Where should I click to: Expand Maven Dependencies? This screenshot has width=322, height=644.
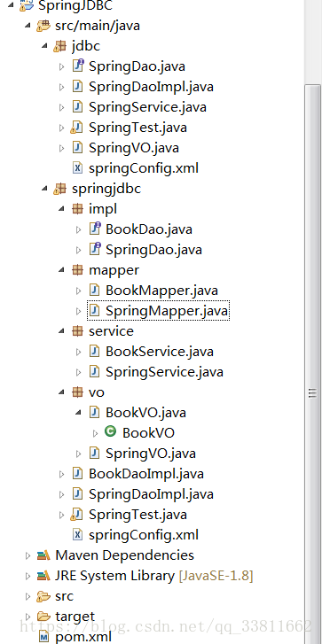click(x=27, y=555)
